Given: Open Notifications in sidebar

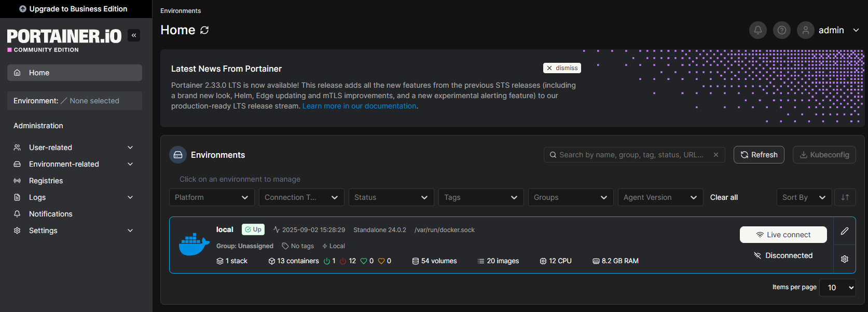Looking at the screenshot, I should click(x=75, y=214).
